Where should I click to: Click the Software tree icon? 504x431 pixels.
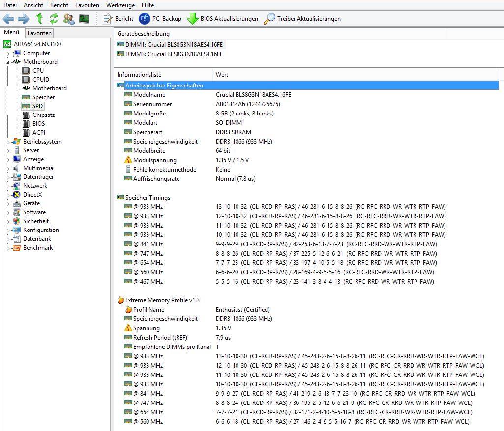[16, 212]
